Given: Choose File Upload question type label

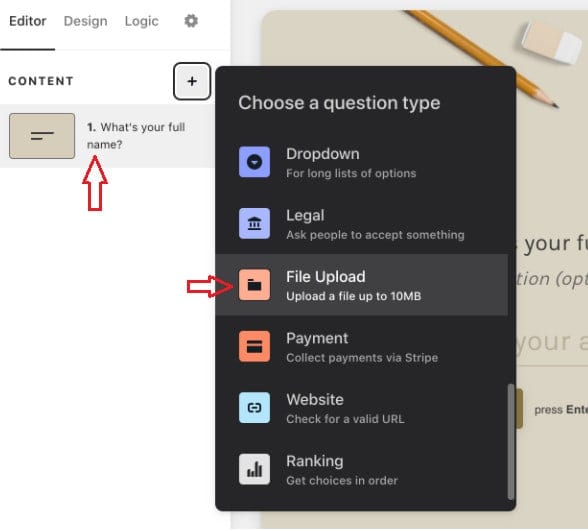Looking at the screenshot, I should [326, 277].
